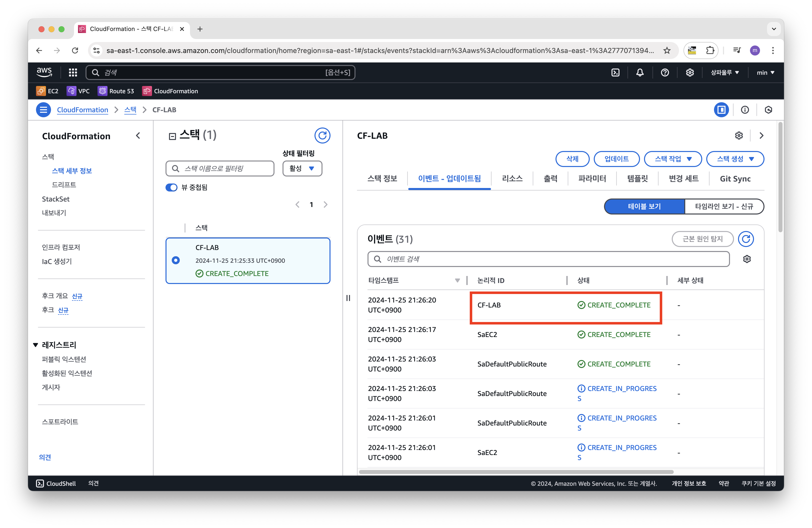Open the 활성 status filter dropdown
Viewport: 812px width, 528px height.
coord(302,168)
